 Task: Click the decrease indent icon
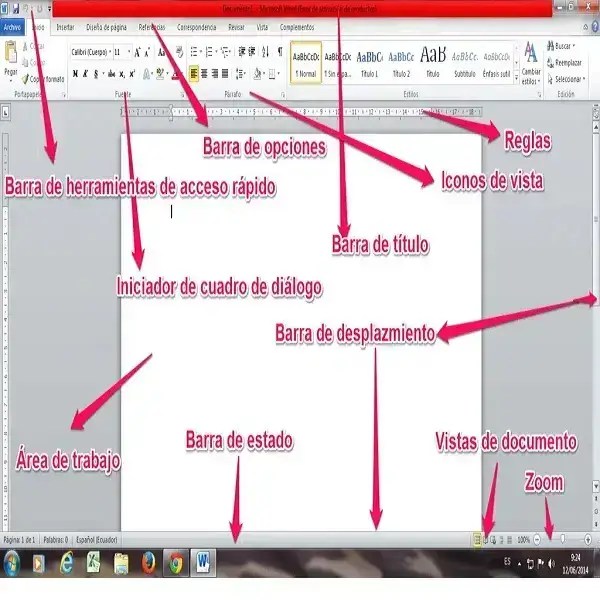point(241,52)
